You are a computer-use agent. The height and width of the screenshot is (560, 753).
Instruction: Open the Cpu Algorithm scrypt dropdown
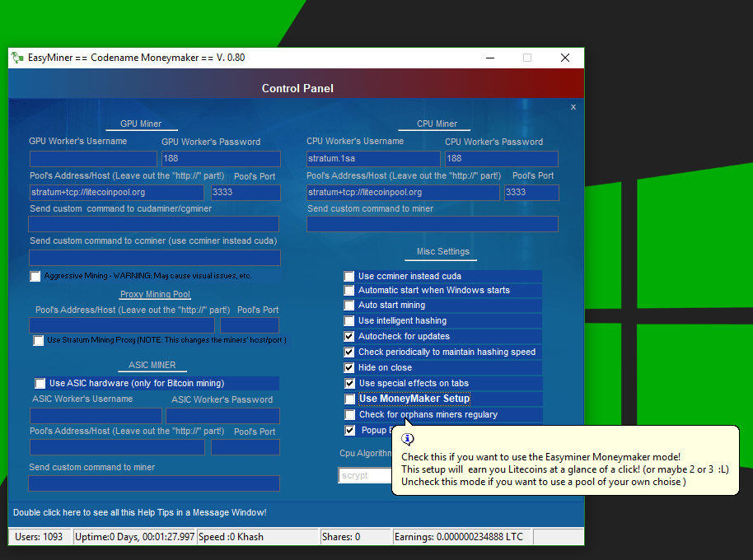pyautogui.click(x=365, y=475)
